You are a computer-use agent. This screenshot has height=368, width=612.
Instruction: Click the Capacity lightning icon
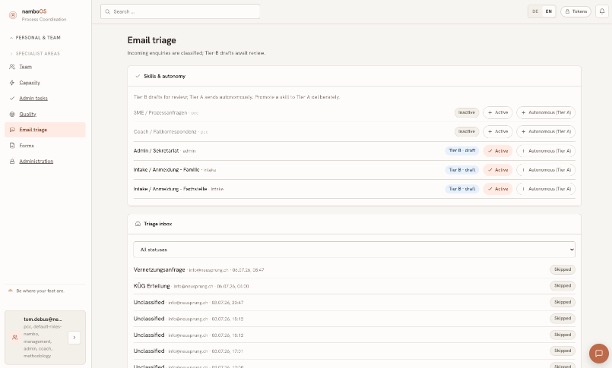[x=12, y=83]
